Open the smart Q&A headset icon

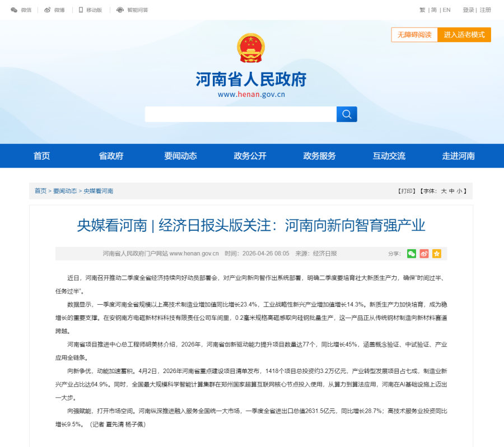(120, 10)
